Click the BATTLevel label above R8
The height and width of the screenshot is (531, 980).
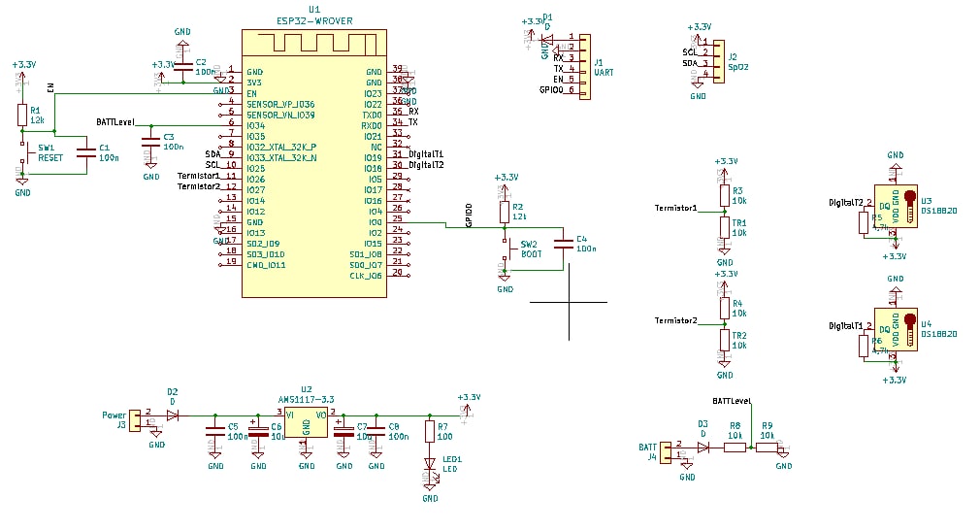(732, 401)
